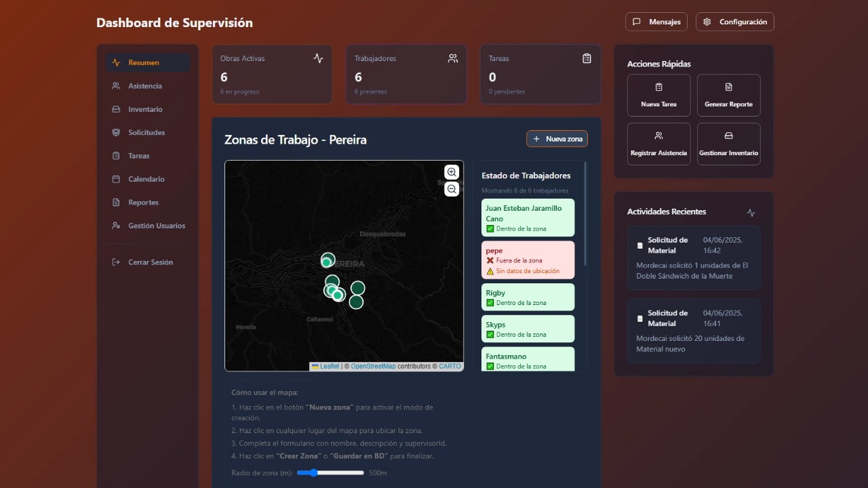Screen dimensions: 868x488
Task: Click the Obras Activas activity icon
Action: tap(318, 59)
